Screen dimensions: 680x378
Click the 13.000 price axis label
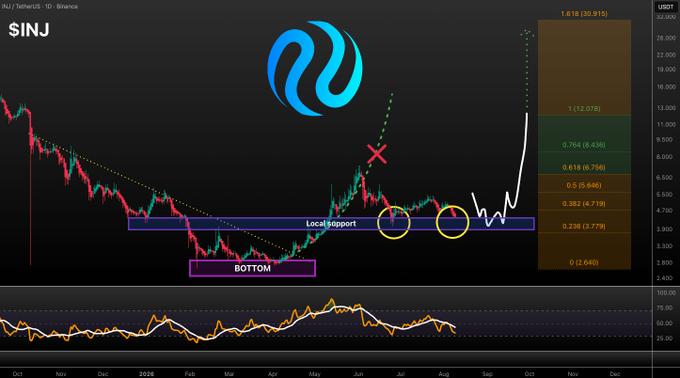666,108
